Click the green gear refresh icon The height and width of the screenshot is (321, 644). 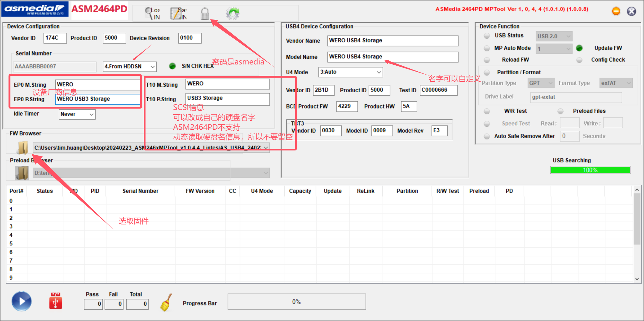(x=233, y=13)
